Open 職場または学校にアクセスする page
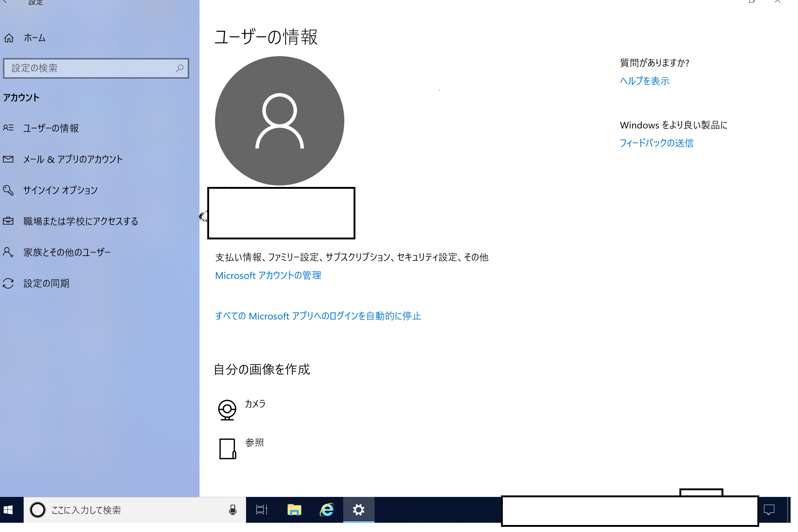The image size is (798, 532). click(81, 221)
